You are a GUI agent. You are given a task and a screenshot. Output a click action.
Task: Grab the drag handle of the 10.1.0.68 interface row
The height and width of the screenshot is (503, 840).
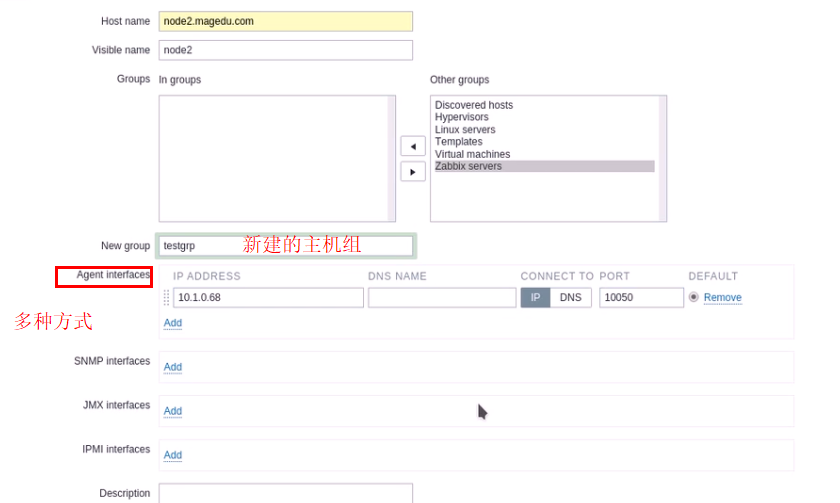166,297
